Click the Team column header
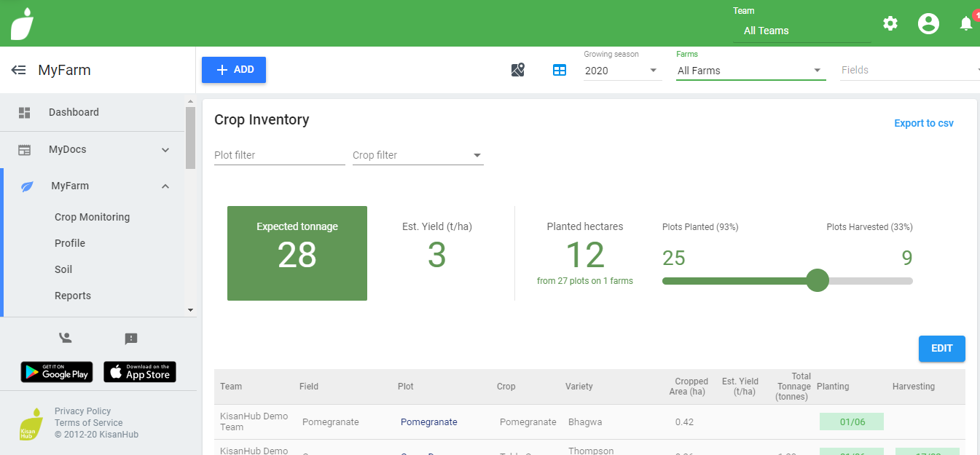Image resolution: width=980 pixels, height=455 pixels. tap(231, 387)
